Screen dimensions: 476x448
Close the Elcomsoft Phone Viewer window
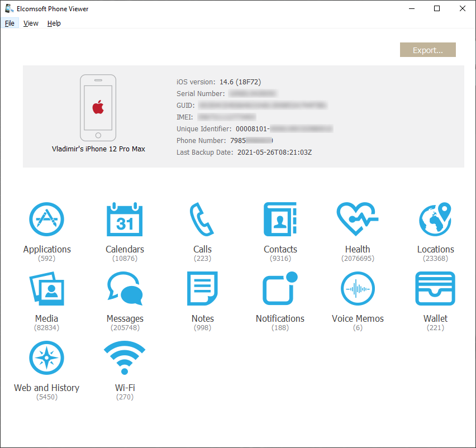463,8
